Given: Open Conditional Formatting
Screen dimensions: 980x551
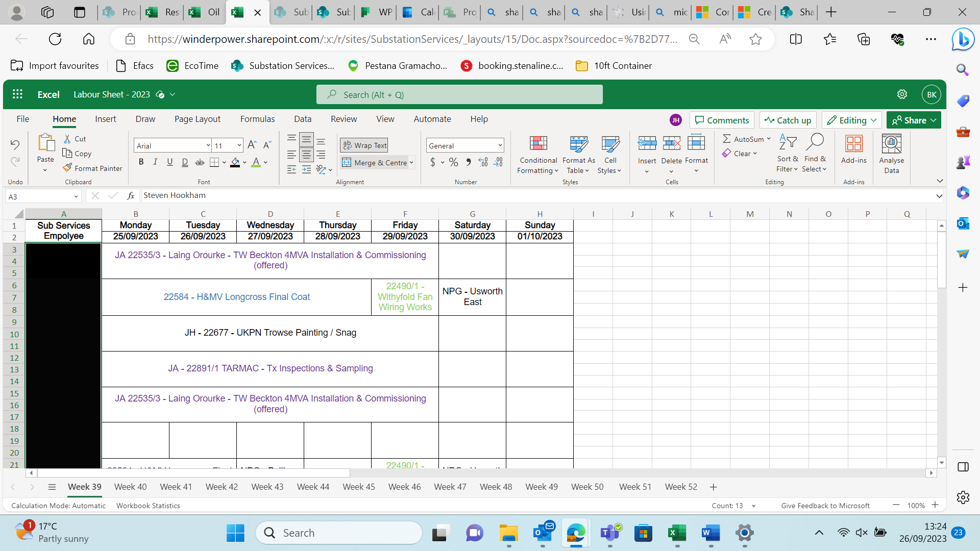Looking at the screenshot, I should (x=538, y=155).
